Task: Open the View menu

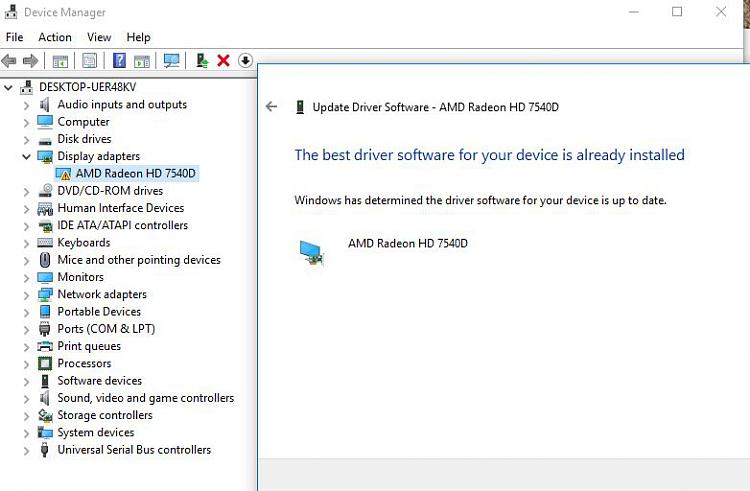Action: click(x=99, y=37)
